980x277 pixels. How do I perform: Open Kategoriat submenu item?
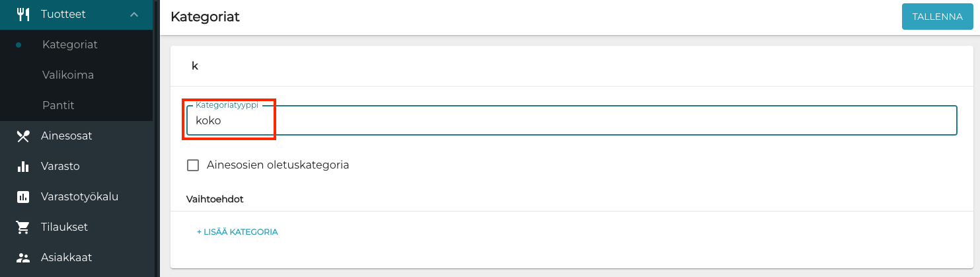[x=70, y=45]
